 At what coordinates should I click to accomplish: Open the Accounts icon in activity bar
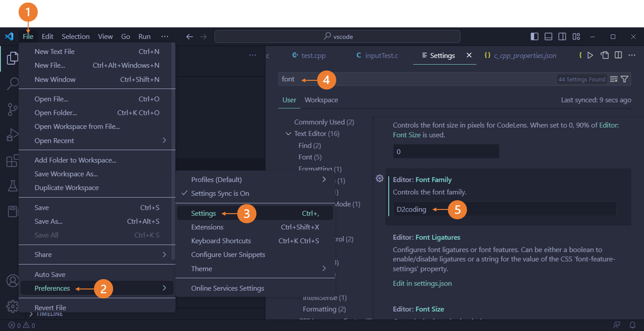pyautogui.click(x=12, y=281)
